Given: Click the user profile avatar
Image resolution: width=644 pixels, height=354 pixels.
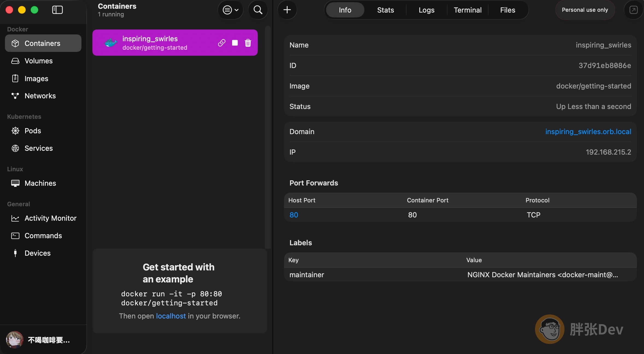Looking at the screenshot, I should point(15,340).
